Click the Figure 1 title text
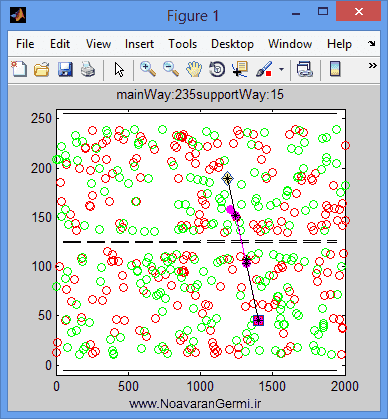Viewport: 388px width, 419px height. [193, 16]
